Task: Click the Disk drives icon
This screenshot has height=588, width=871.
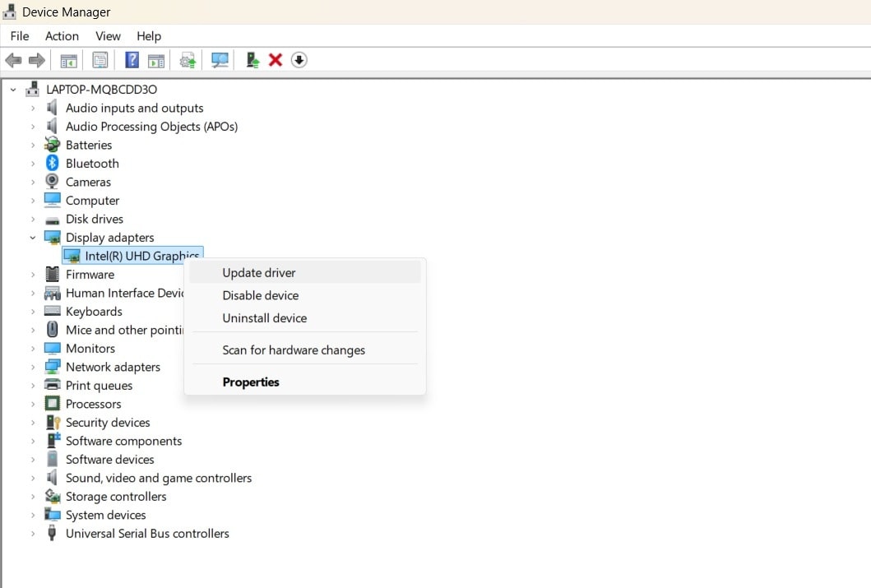Action: [52, 220]
